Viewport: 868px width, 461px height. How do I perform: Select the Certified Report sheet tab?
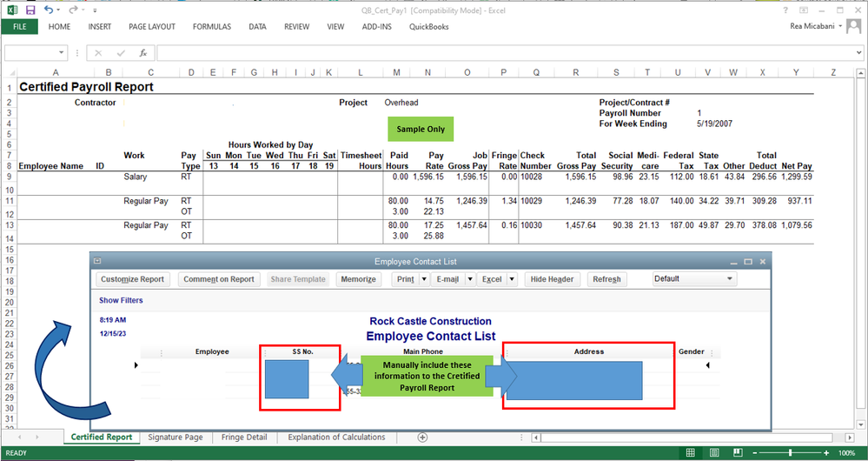pos(102,438)
